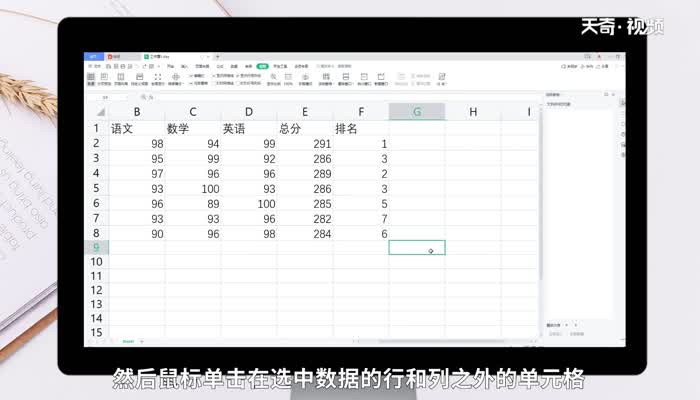Expand the Macro dropdown arrow
Viewport: 700px width, 400px height.
pos(446,84)
